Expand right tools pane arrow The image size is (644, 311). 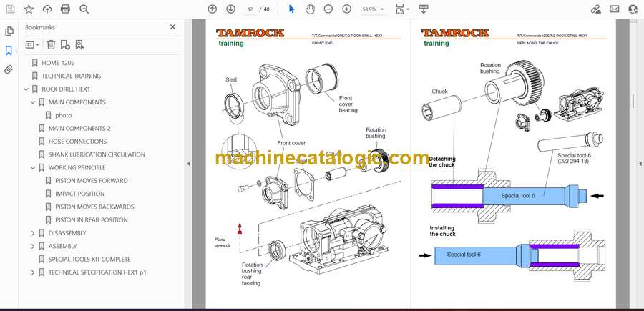[640, 164]
